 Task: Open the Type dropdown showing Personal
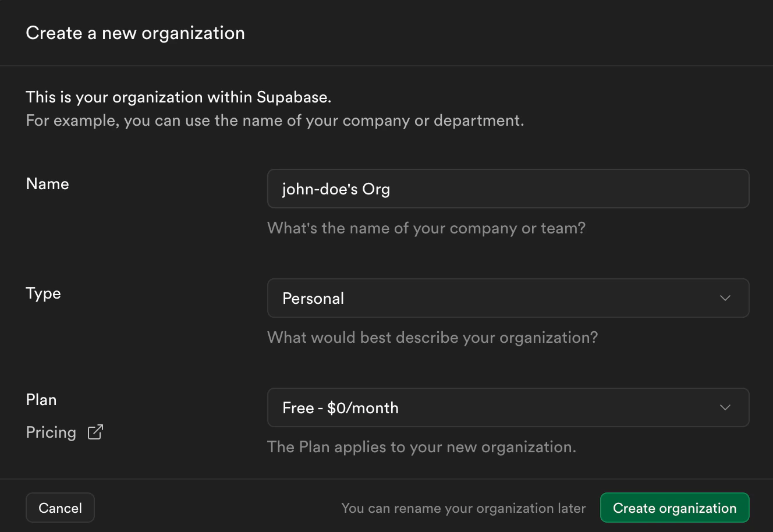[x=508, y=298]
